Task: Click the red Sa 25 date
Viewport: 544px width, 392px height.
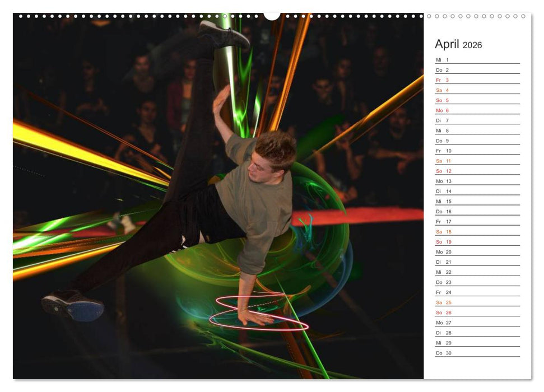Action: tap(443, 302)
